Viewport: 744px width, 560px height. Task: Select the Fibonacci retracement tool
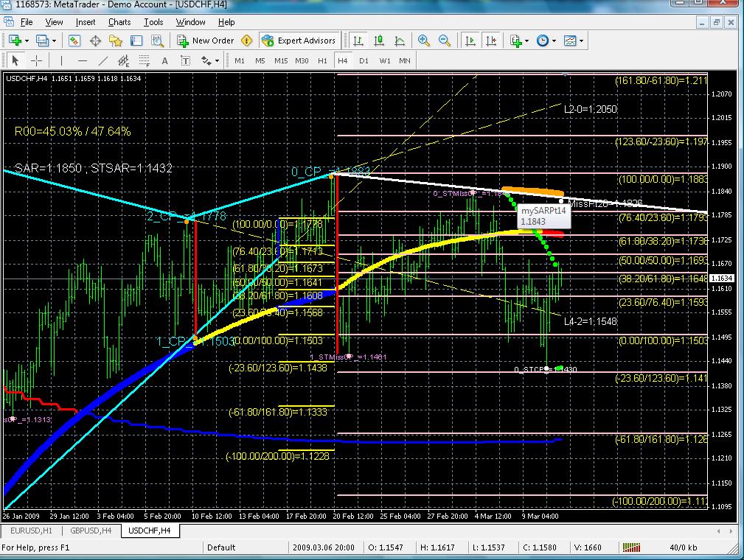pyautogui.click(x=145, y=60)
